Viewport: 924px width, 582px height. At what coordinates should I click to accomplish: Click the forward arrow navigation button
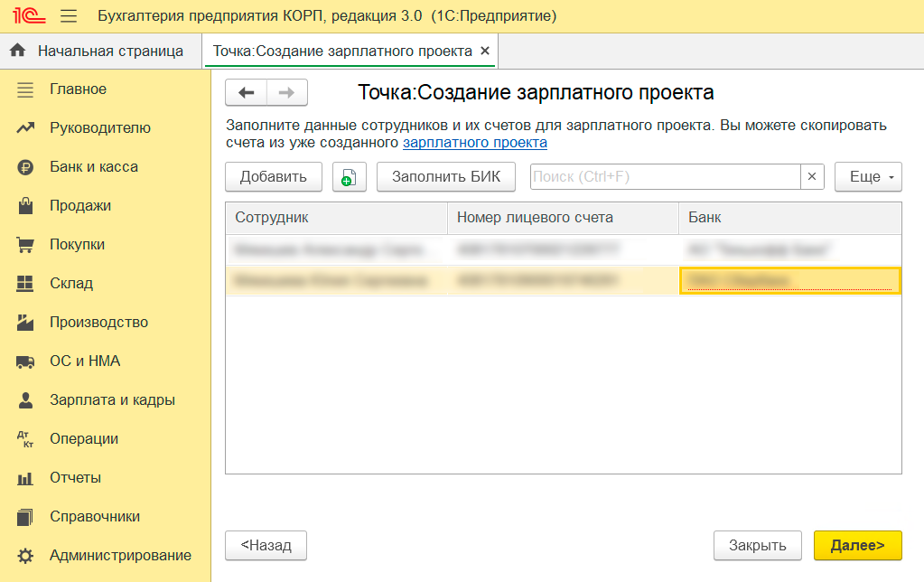286,93
